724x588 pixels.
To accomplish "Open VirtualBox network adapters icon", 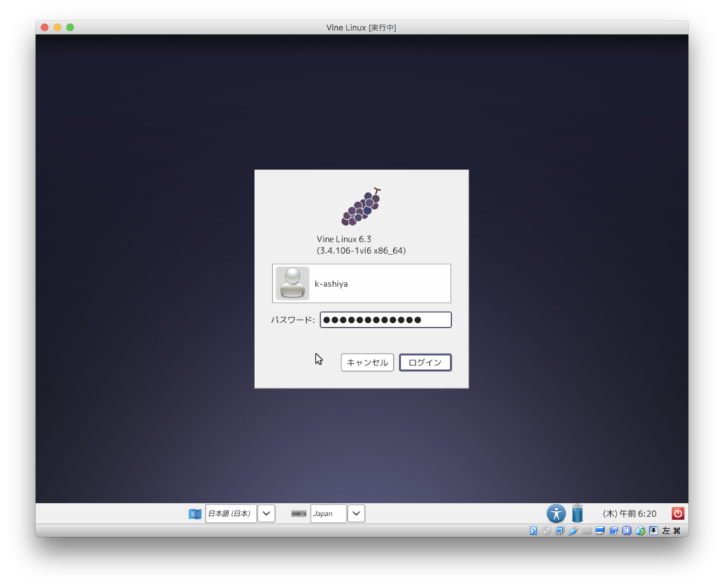I will (560, 531).
